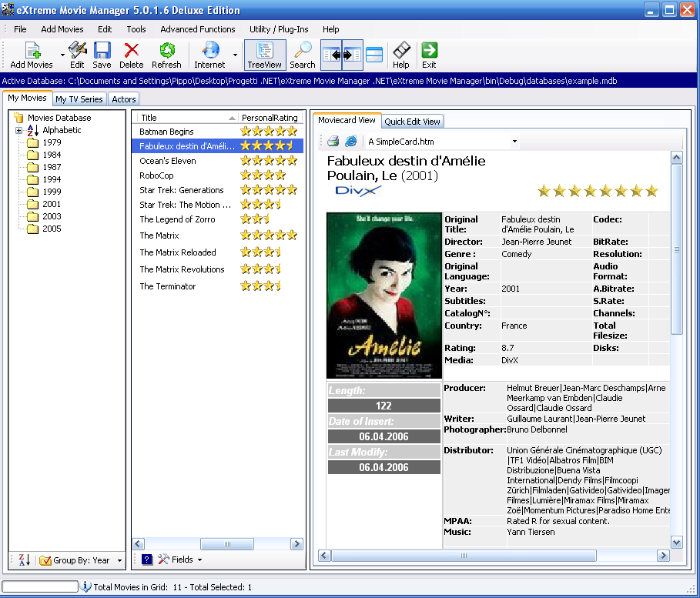Image resolution: width=700 pixels, height=598 pixels.
Task: Click the print icon in Moviecard view
Action: (x=333, y=142)
